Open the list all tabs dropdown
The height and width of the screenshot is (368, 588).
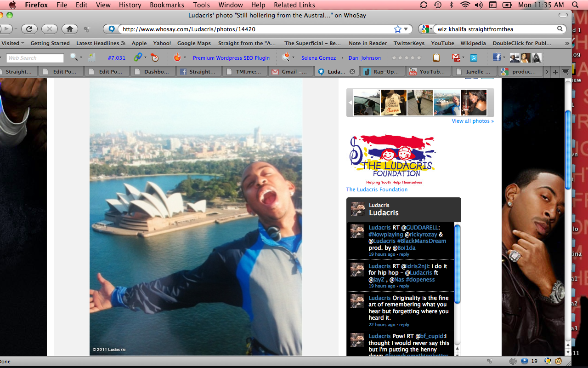[565, 72]
